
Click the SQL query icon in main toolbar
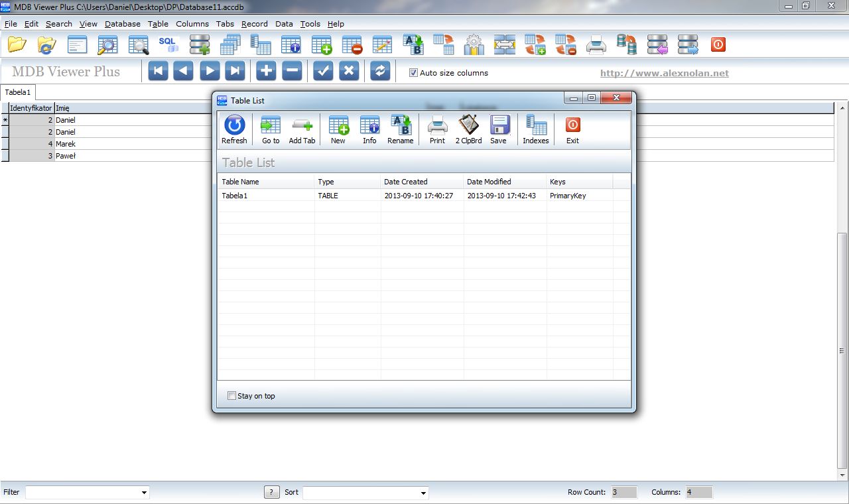(168, 45)
